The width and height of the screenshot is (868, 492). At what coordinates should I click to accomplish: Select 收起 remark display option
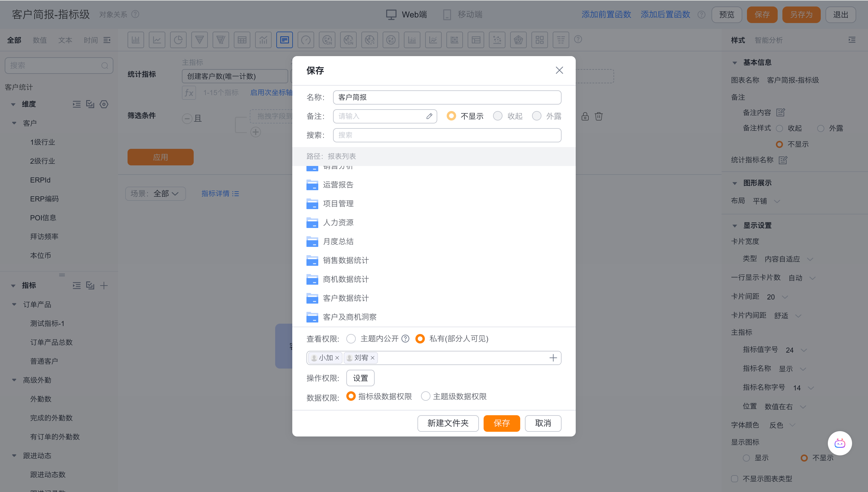498,116
